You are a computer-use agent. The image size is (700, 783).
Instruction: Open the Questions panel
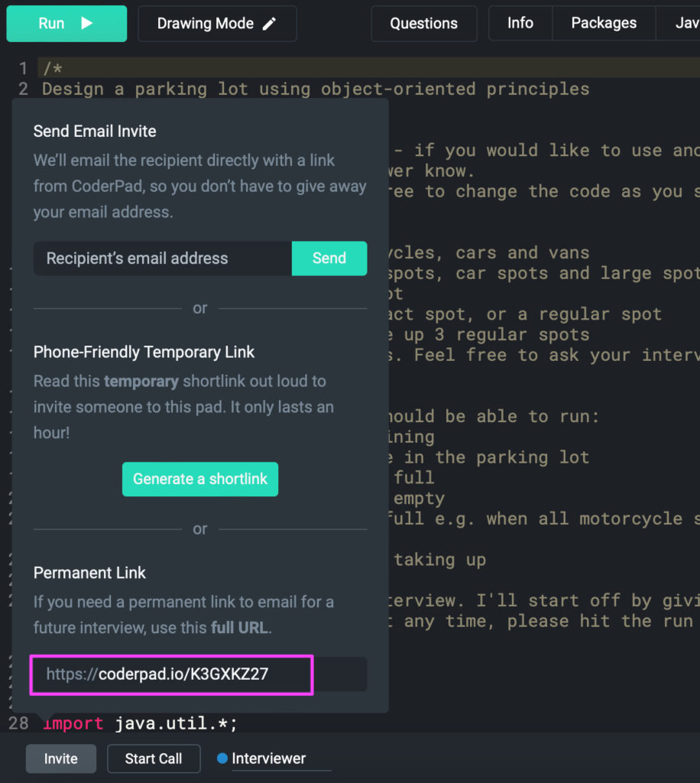click(x=423, y=23)
